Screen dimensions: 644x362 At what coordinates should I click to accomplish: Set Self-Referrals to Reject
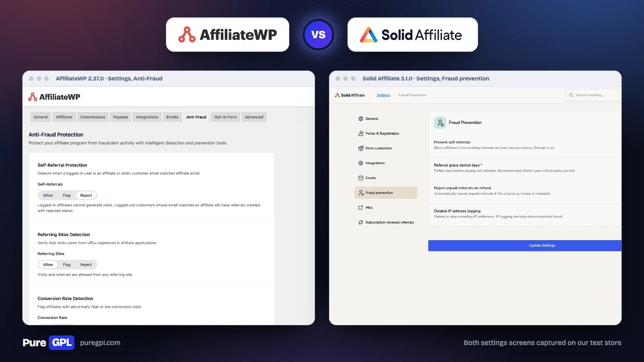(86, 195)
